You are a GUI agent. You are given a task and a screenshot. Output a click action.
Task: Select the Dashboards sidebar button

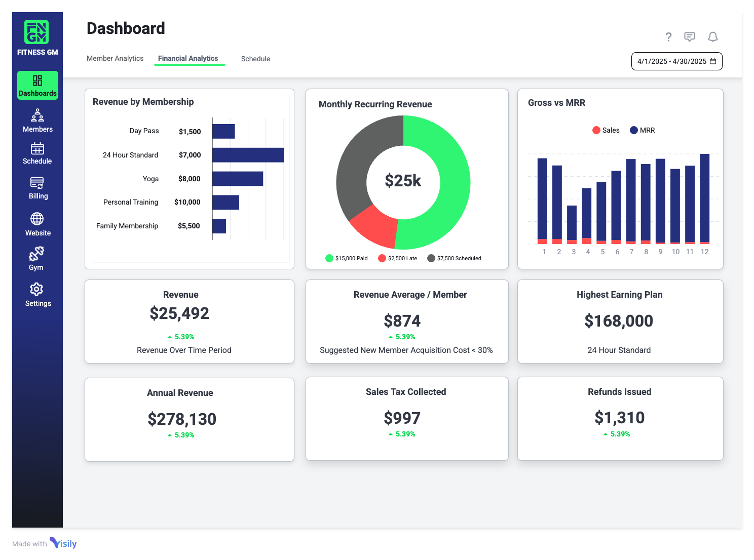click(x=37, y=85)
